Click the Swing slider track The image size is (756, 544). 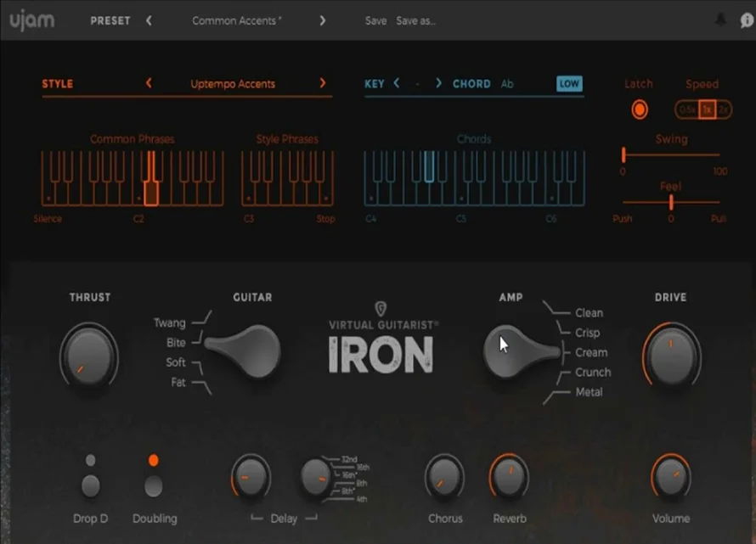coord(671,154)
